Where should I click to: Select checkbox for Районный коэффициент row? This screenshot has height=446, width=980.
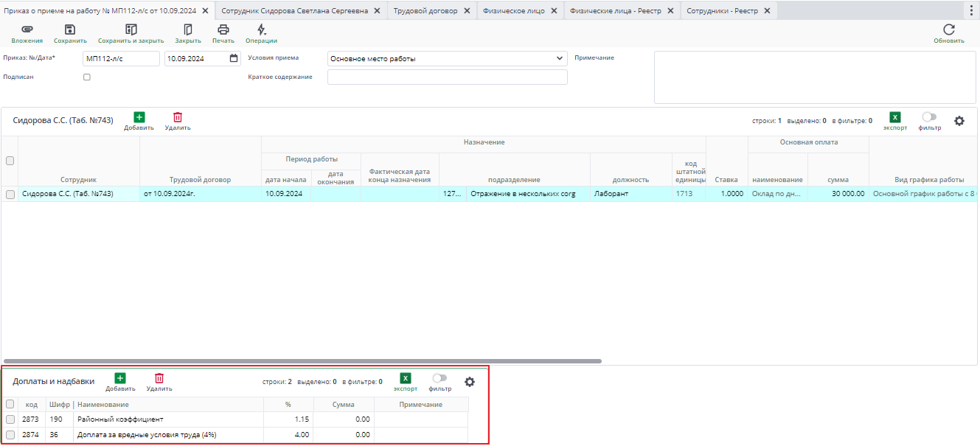[x=10, y=419]
